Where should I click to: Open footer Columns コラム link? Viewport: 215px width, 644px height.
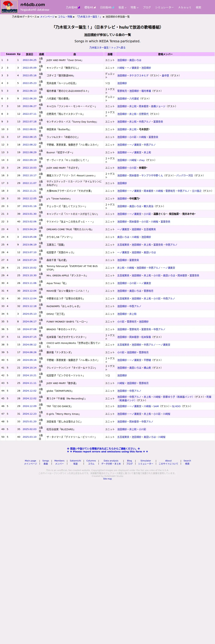91,462
